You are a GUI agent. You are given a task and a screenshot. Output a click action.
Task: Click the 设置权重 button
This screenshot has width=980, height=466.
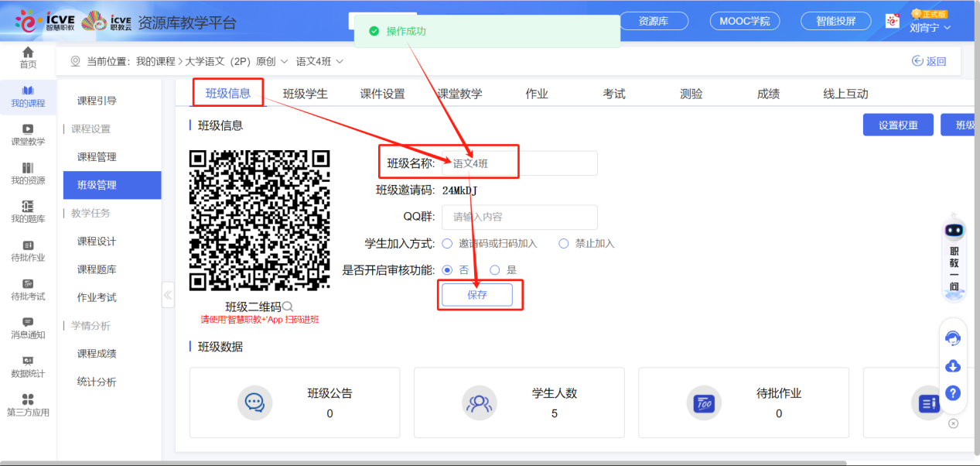coord(898,124)
